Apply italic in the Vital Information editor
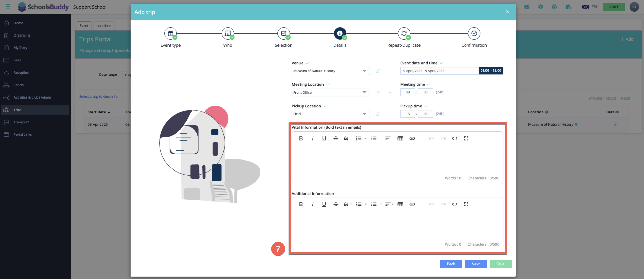 (313, 138)
